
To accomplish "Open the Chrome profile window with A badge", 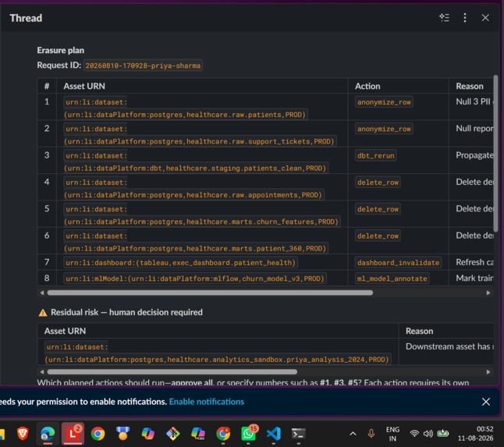I will click(223, 434).
